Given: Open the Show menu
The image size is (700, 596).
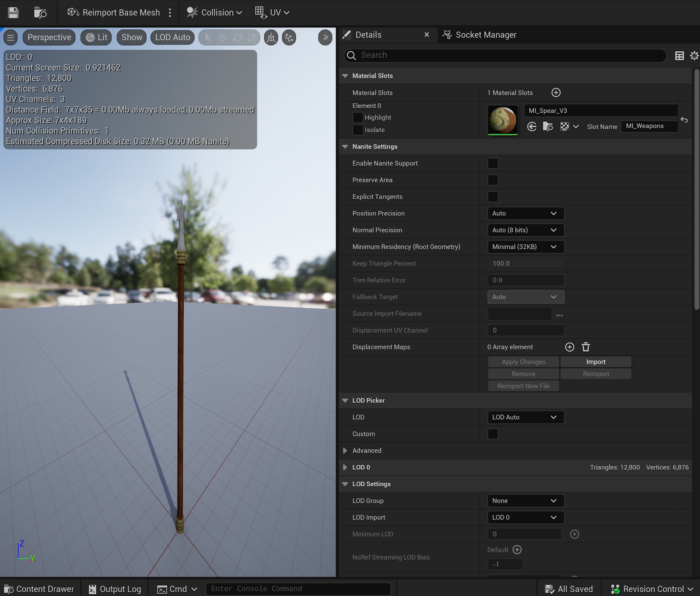Looking at the screenshot, I should [x=132, y=38].
